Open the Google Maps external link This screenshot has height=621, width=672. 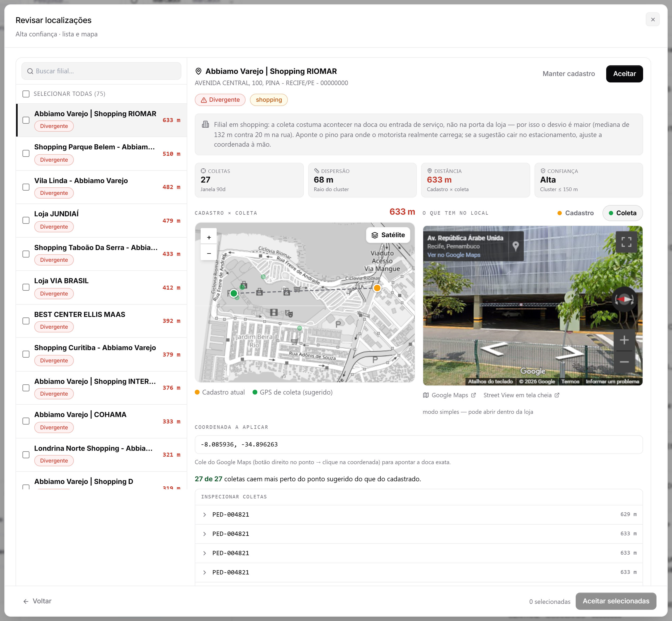pyautogui.click(x=449, y=395)
